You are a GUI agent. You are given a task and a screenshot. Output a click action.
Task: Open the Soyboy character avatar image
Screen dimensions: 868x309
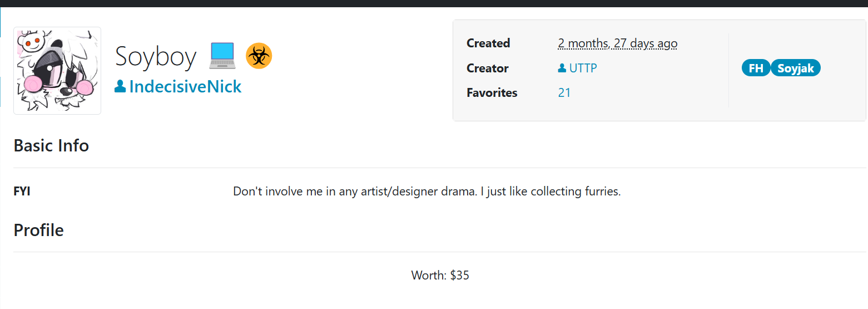tap(57, 71)
